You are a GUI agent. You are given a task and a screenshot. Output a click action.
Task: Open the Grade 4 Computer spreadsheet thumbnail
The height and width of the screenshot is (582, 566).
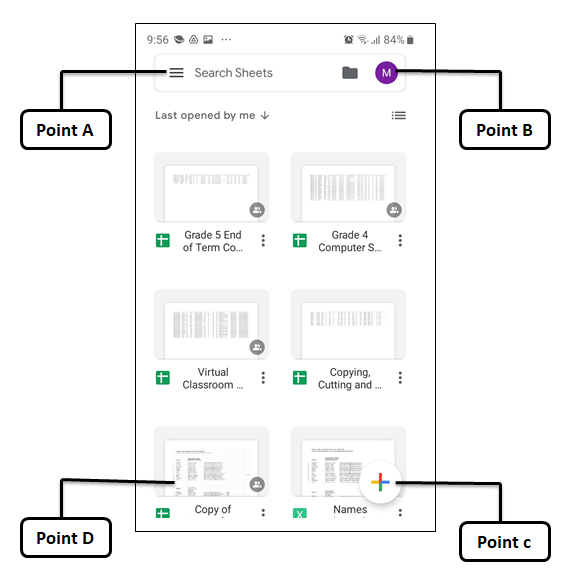pos(348,187)
